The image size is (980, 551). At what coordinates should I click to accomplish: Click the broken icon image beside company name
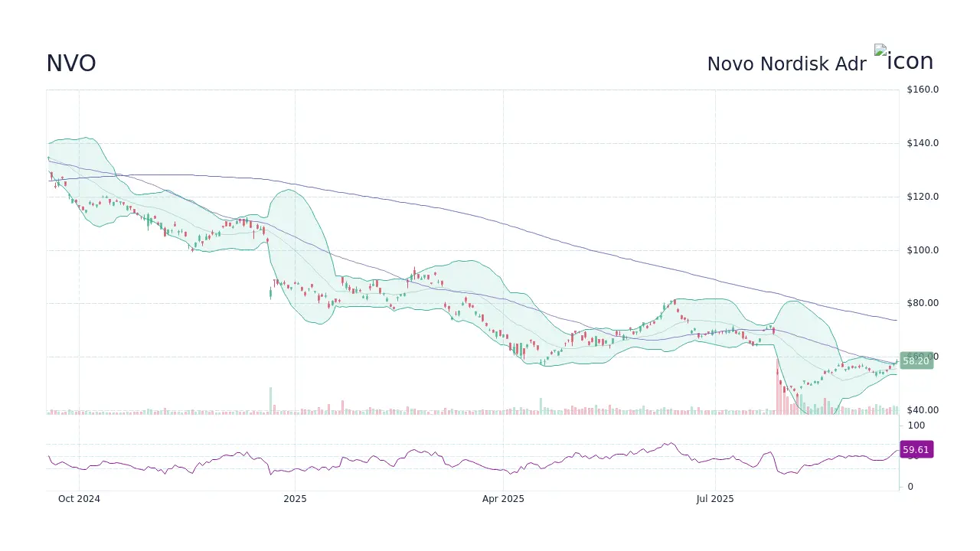click(903, 59)
